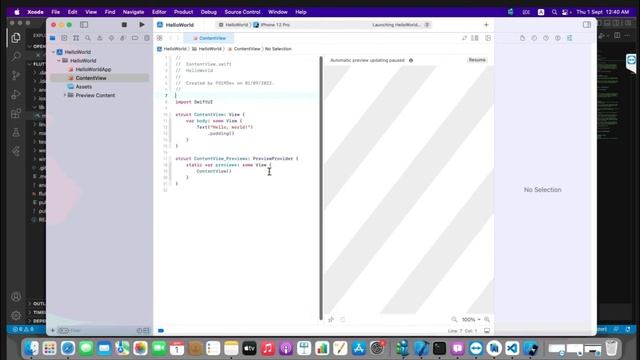The width and height of the screenshot is (640, 360).
Task: Open the editor options menu
Action: coord(475,38)
